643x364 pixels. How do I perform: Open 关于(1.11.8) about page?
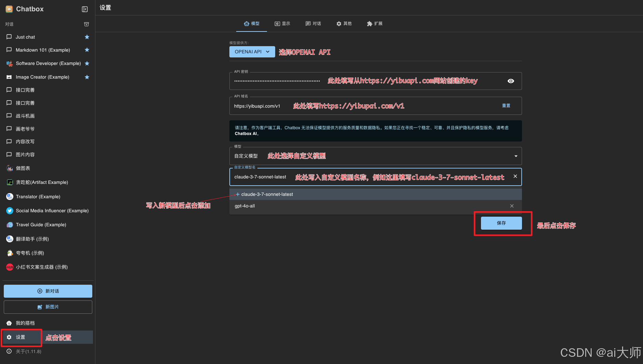(48, 351)
